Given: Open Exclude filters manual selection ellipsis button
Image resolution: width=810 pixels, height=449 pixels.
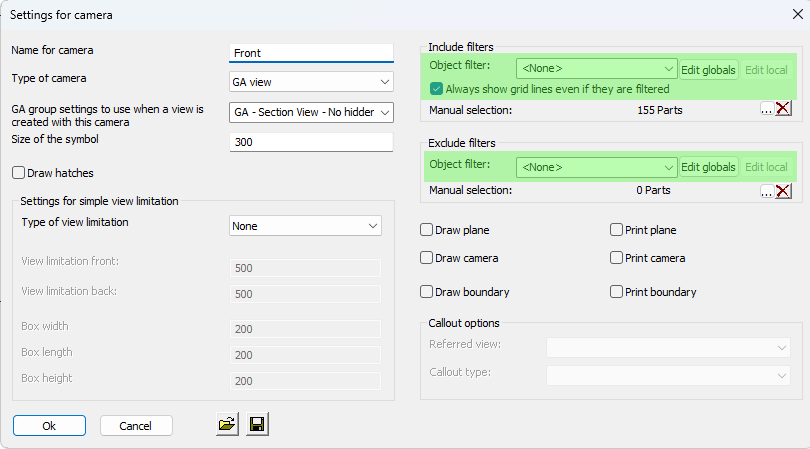Looking at the screenshot, I should [766, 191].
